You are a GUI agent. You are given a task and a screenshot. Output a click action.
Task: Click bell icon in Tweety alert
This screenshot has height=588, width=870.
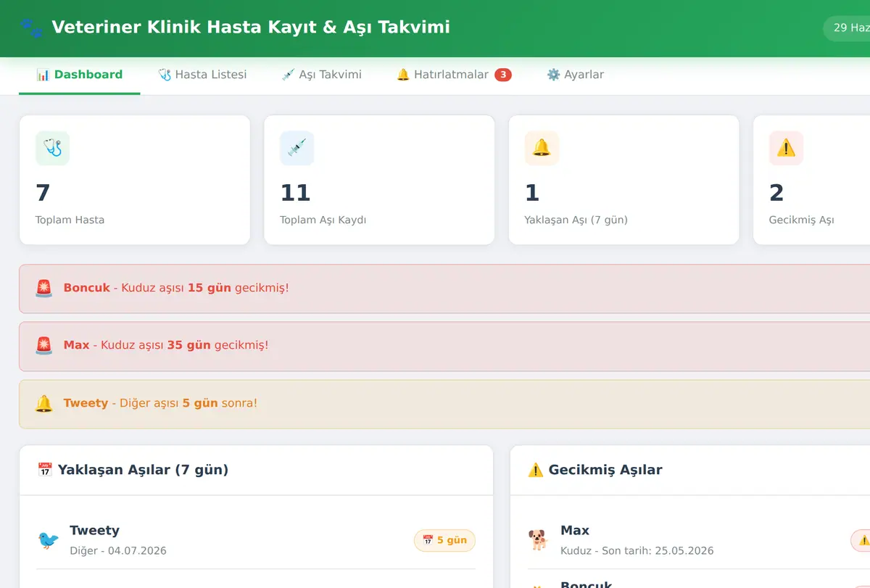point(43,404)
